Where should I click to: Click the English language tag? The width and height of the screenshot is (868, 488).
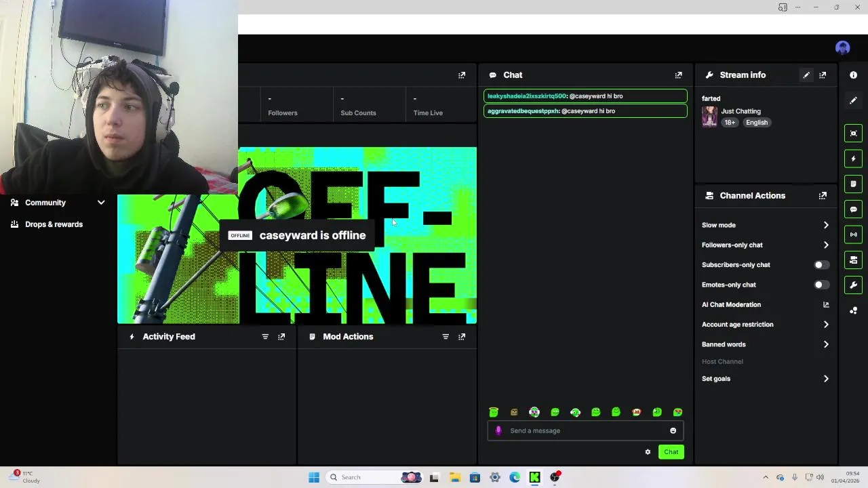click(757, 123)
